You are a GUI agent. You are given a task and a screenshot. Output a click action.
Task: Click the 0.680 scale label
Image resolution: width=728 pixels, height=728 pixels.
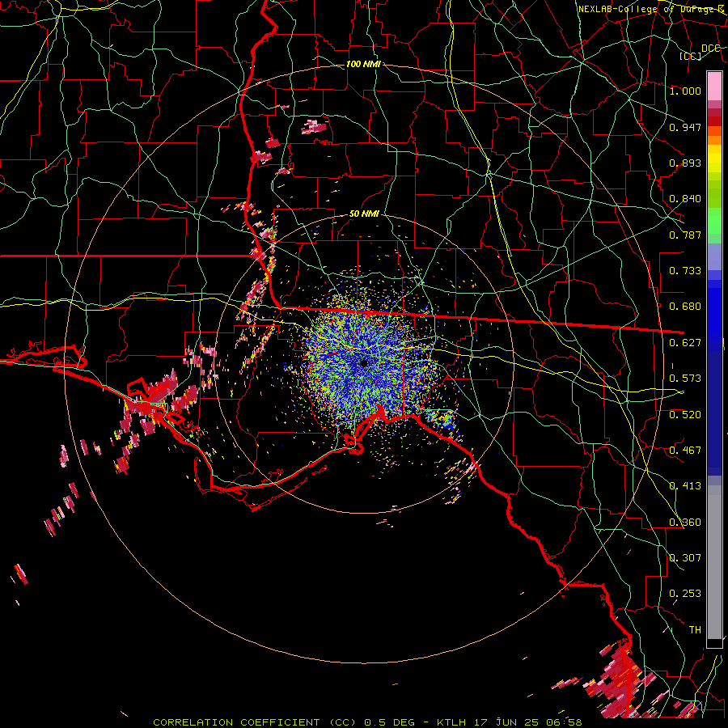685,307
